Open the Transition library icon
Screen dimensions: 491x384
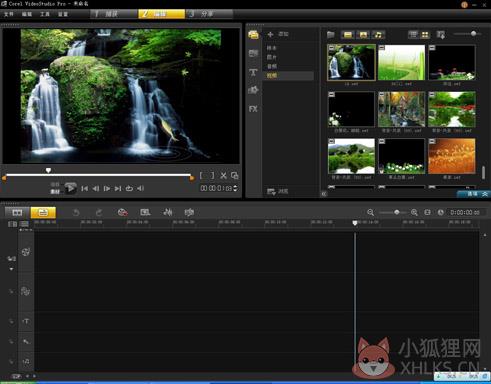[x=253, y=53]
